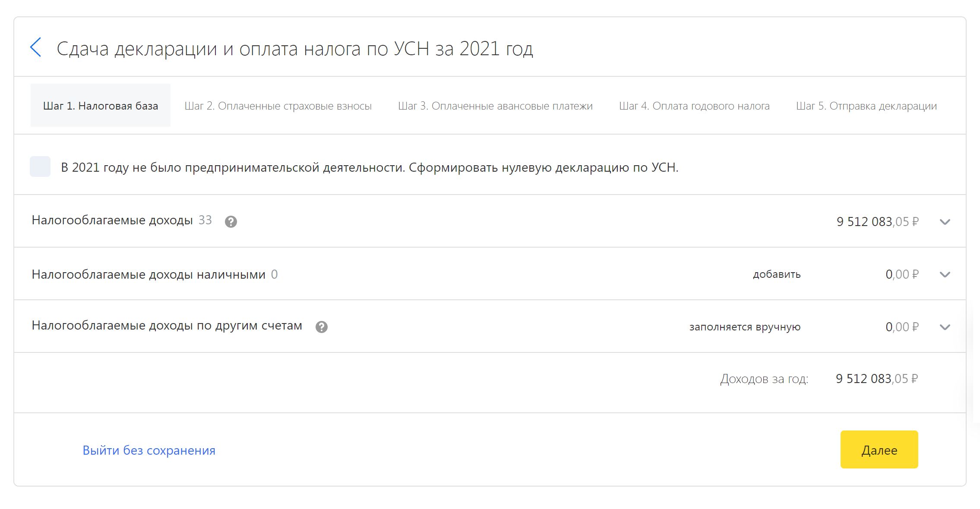980x509 pixels.
Task: Click the count 33 beside Налогооблагаемые доходы
Action: pos(205,220)
